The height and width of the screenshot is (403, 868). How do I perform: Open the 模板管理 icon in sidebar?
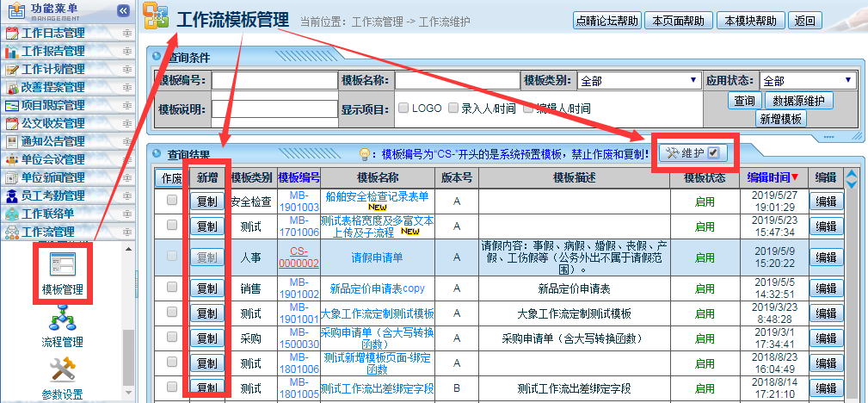pos(62,265)
